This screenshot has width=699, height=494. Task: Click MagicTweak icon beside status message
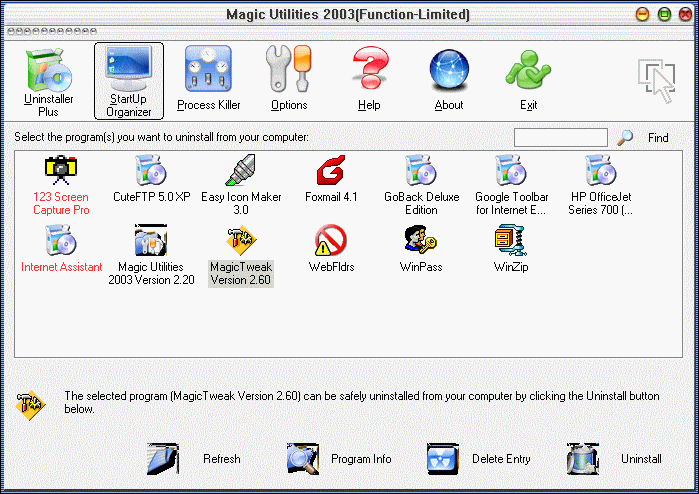(x=30, y=405)
